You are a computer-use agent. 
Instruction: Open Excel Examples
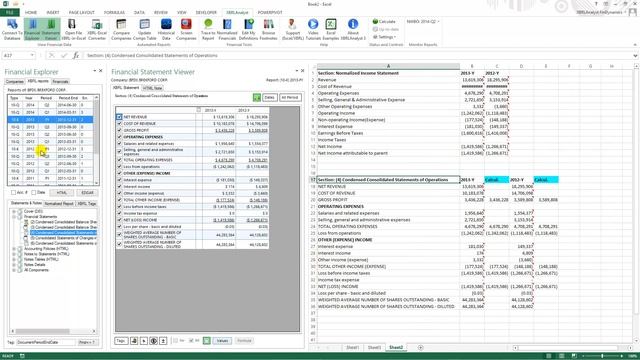[331, 29]
